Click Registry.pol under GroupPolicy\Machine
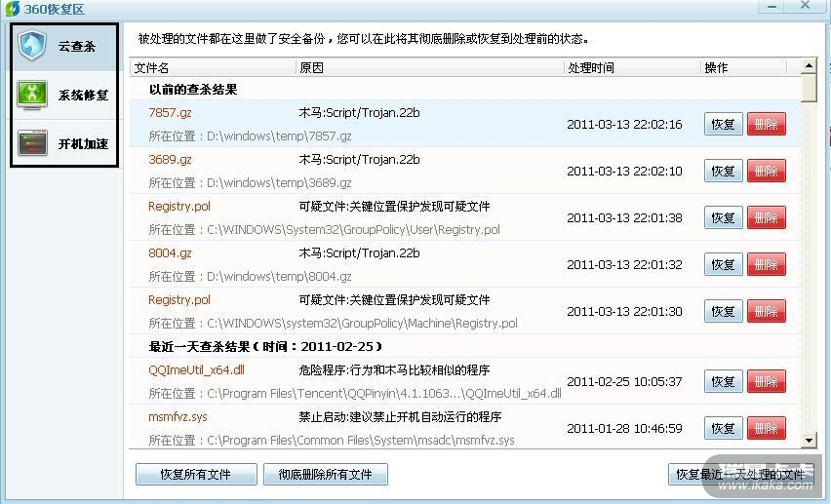 (x=179, y=300)
